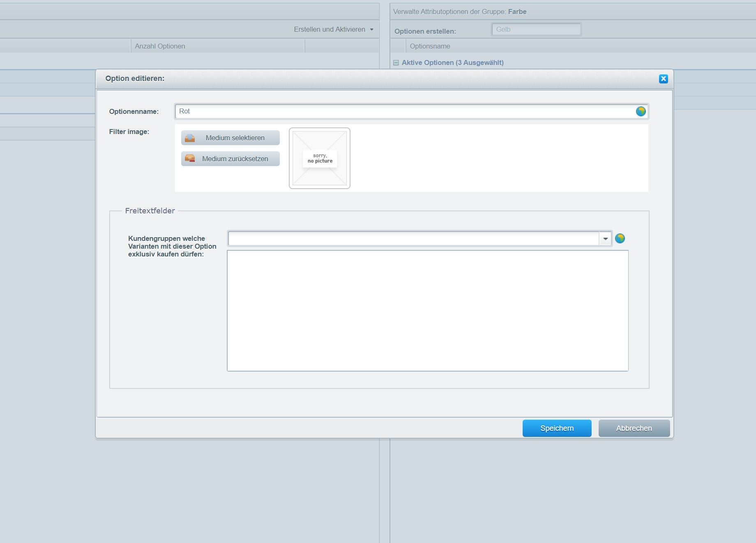Click the Filter image label

129,132
